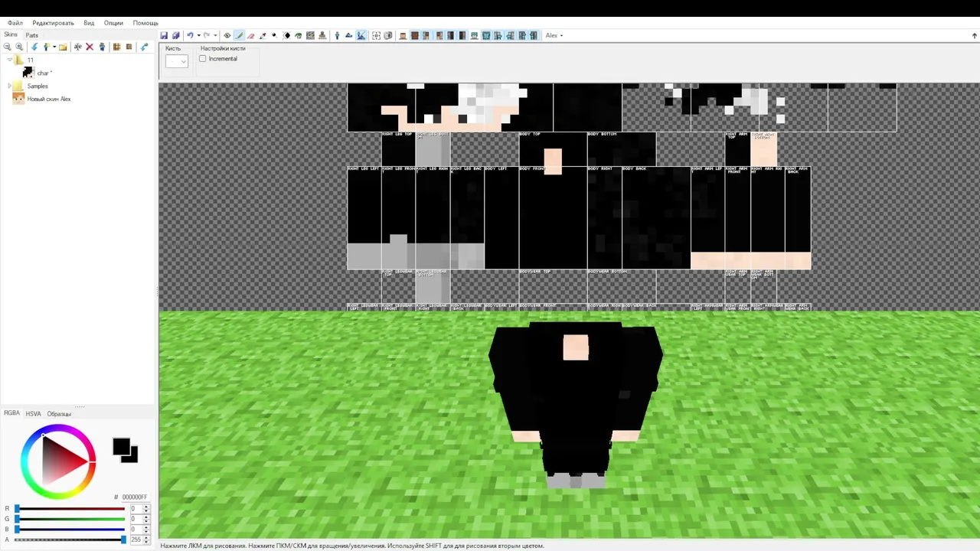Open the Опции menu

113,23
